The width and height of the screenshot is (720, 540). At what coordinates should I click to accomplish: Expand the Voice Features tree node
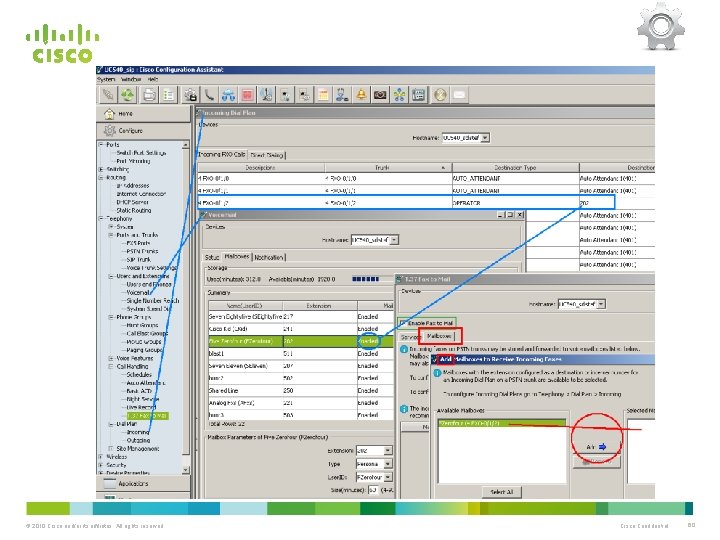tap(111, 358)
